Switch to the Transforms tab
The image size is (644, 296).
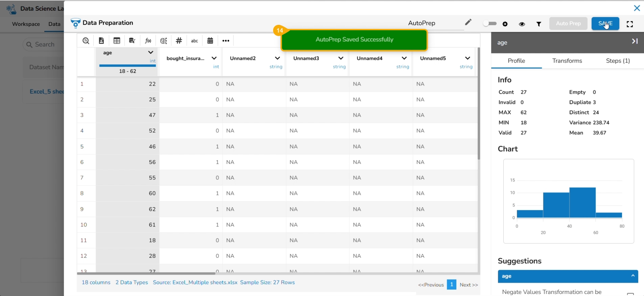(567, 61)
